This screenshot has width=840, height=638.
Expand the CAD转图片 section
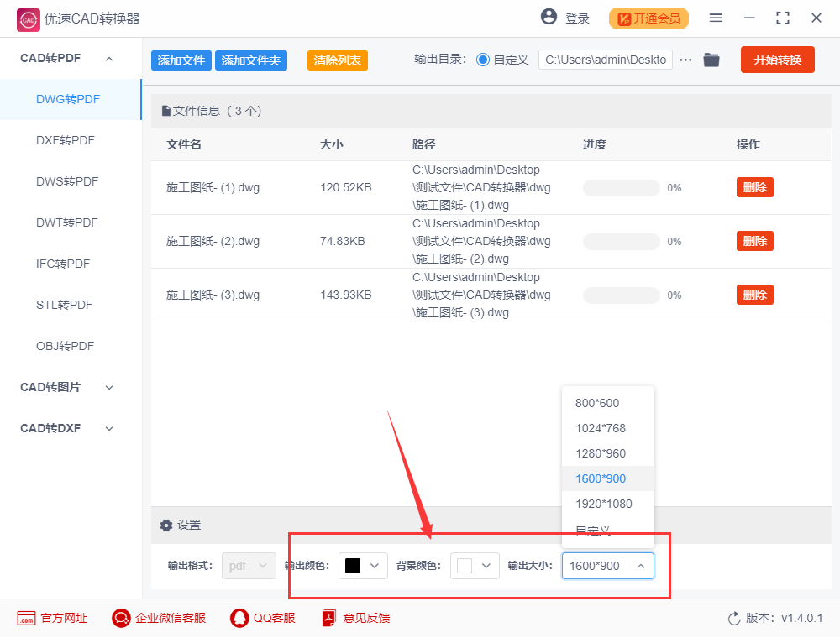pos(108,387)
